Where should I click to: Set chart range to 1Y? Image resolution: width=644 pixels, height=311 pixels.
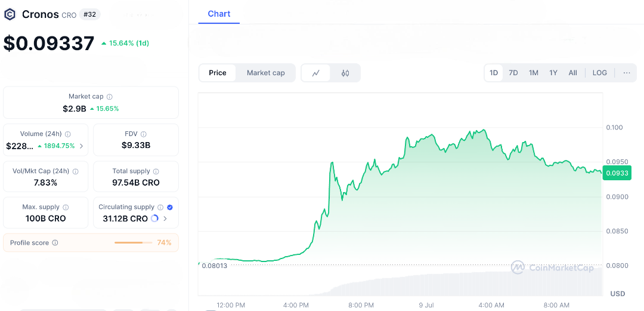click(x=553, y=73)
